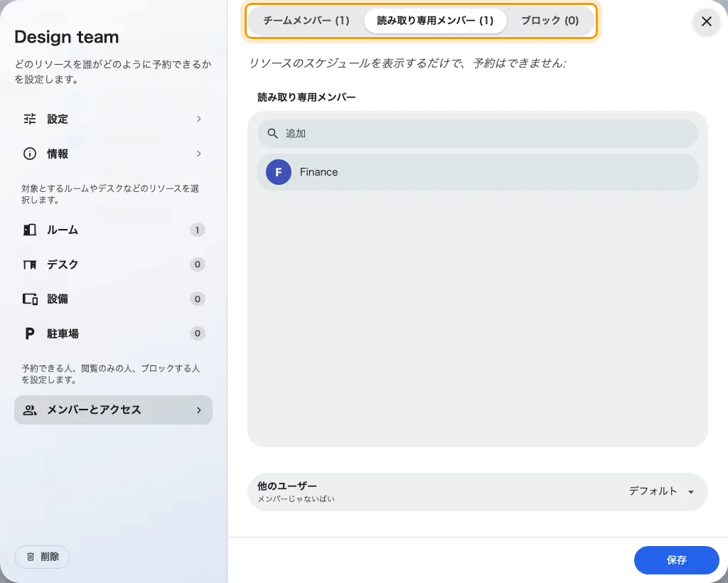
Task: Open the デフォルト dropdown arrow
Action: coord(691,492)
